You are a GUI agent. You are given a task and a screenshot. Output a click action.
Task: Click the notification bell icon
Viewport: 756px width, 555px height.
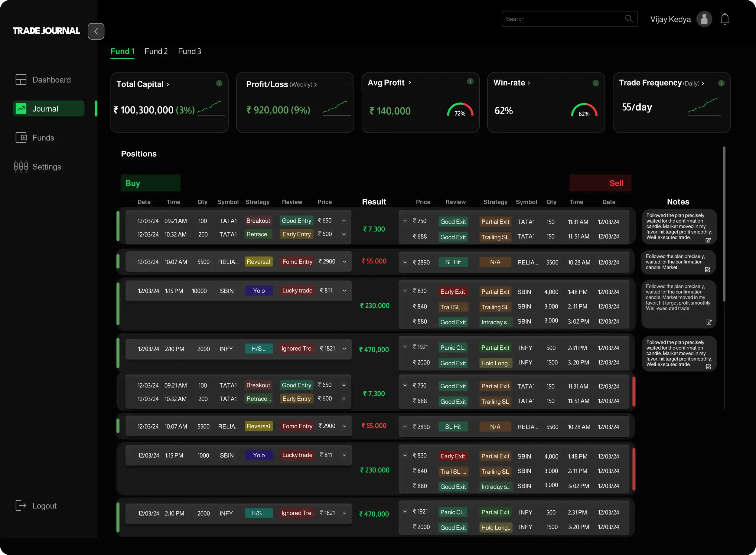pyautogui.click(x=725, y=19)
